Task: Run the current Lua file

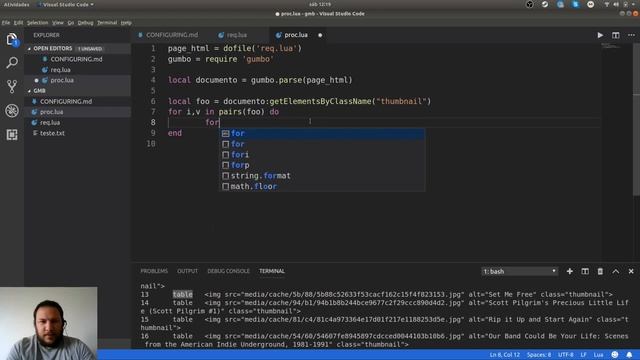Action: 600,35
